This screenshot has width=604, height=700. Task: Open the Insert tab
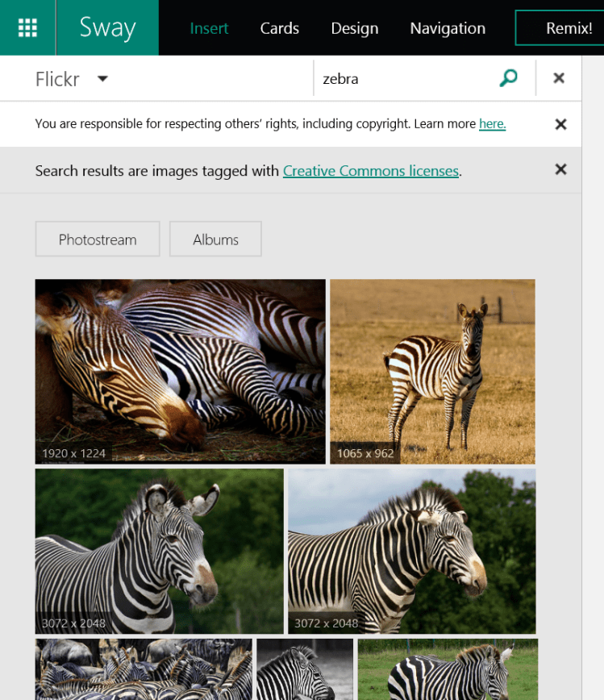click(209, 28)
